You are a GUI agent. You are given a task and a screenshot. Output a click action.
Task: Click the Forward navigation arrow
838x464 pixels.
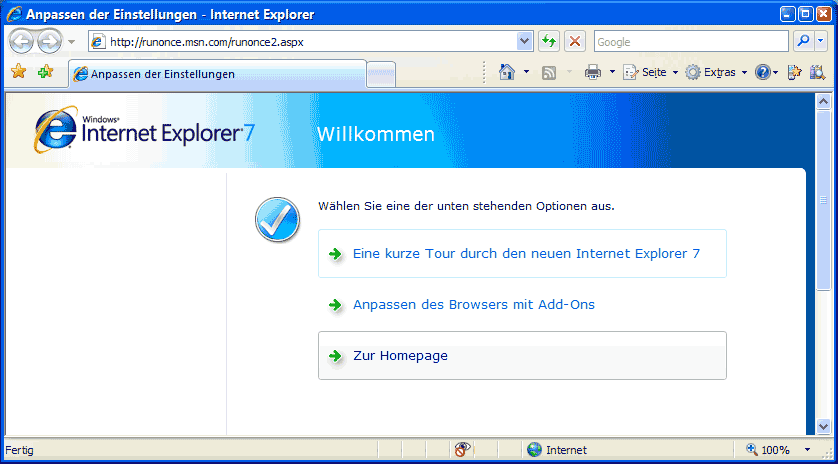pyautogui.click(x=50, y=42)
